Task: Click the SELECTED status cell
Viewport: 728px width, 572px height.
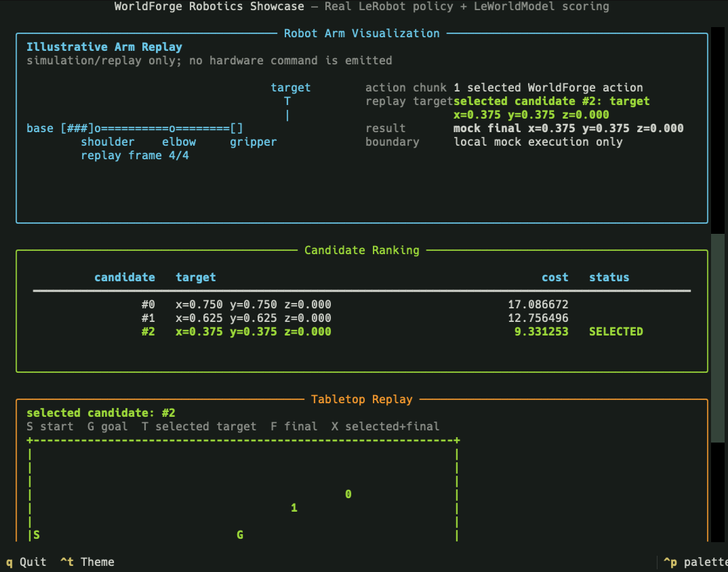Action: pyautogui.click(x=616, y=331)
